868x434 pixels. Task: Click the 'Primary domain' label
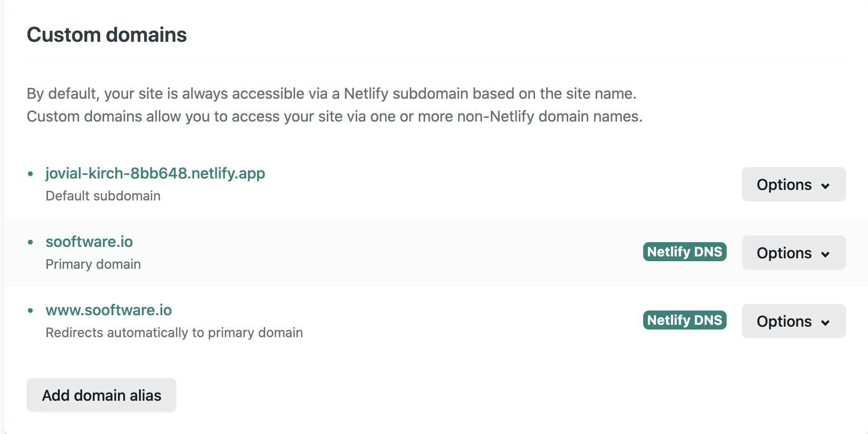[x=93, y=264]
